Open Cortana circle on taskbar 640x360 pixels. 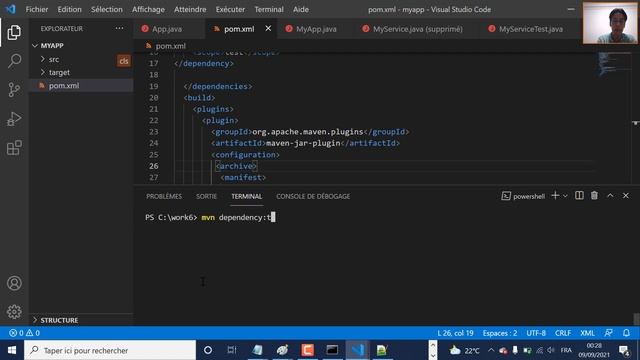[x=208, y=350]
